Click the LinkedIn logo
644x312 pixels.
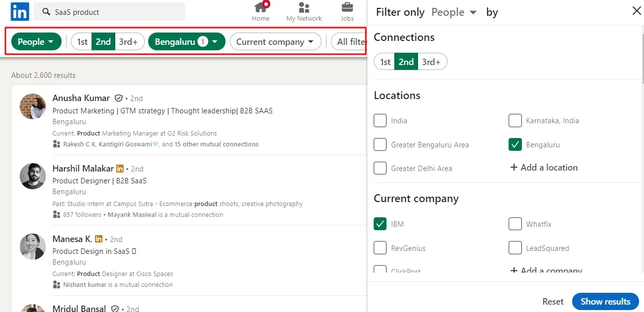click(19, 11)
